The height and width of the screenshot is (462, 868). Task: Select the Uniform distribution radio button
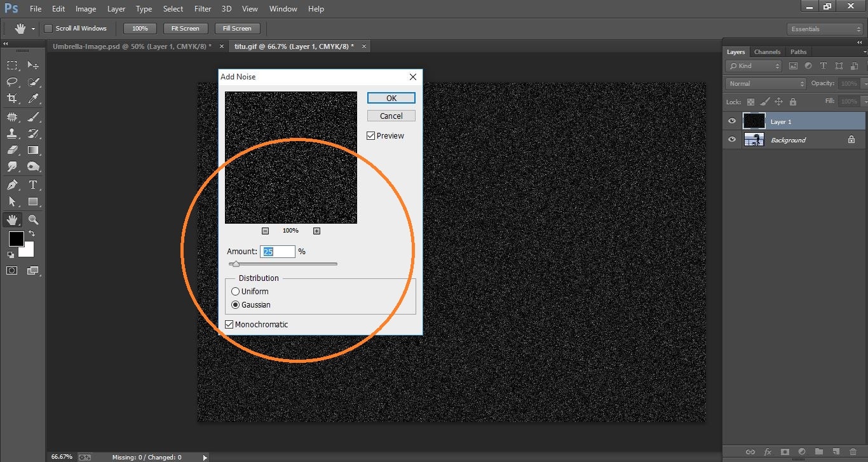coord(235,291)
